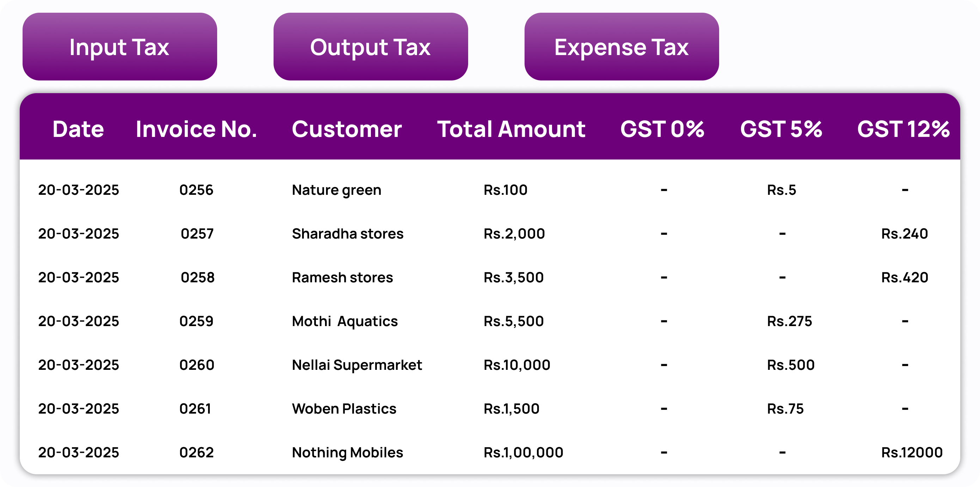Click the GST 0% column header
The width and height of the screenshot is (980, 487).
pyautogui.click(x=662, y=129)
